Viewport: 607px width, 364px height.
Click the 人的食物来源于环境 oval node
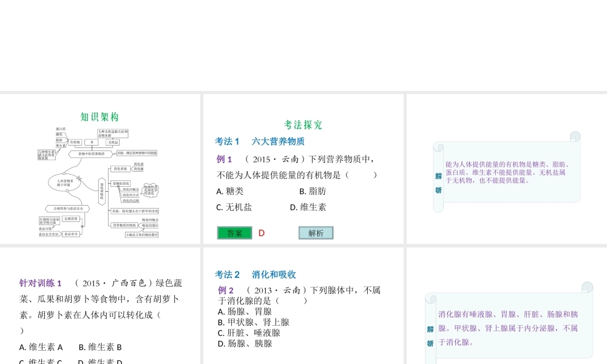(x=64, y=183)
